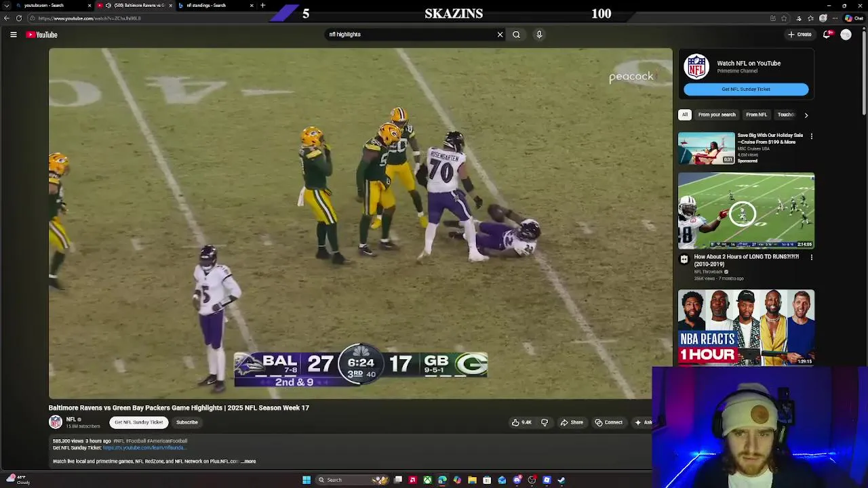Click the blue Get NFL Sunday Ticket button

click(746, 89)
